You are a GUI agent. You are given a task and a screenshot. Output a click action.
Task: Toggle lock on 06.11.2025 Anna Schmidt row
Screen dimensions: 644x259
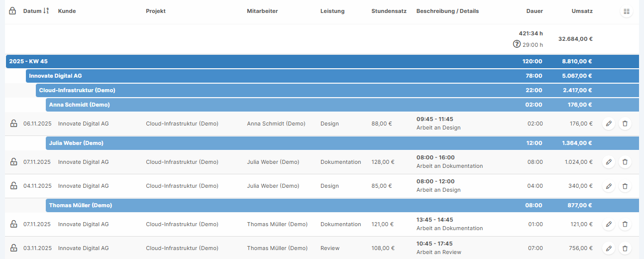coord(14,124)
